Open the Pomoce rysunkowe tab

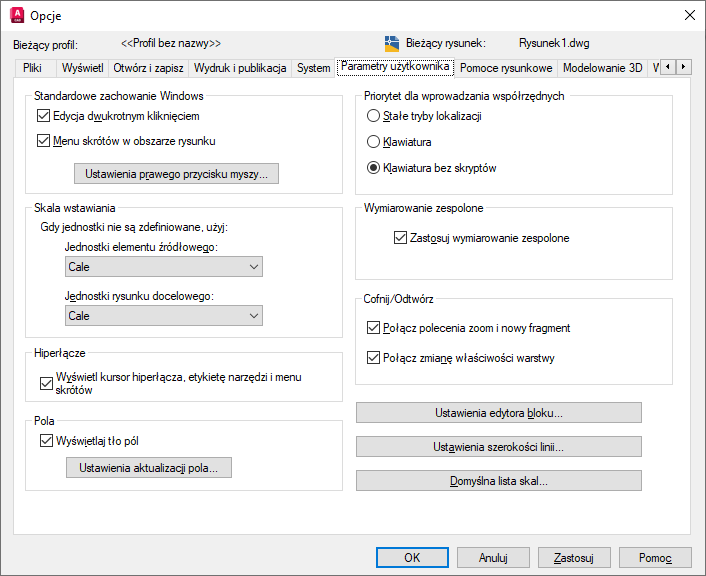coord(506,69)
